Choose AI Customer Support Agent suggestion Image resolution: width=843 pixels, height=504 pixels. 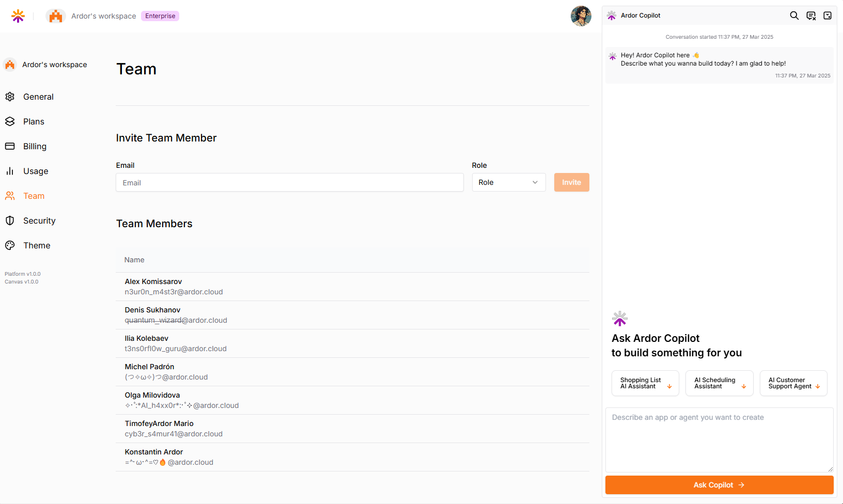793,383
